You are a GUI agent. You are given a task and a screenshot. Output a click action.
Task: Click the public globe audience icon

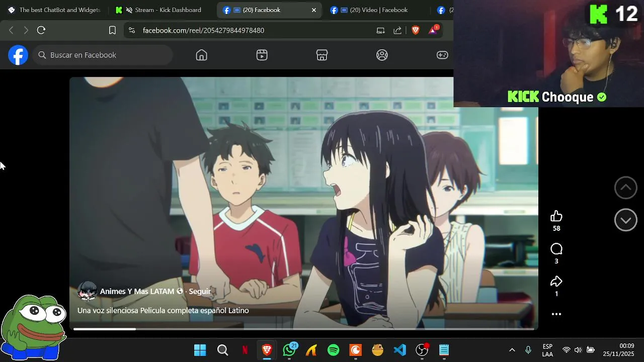tap(180, 292)
